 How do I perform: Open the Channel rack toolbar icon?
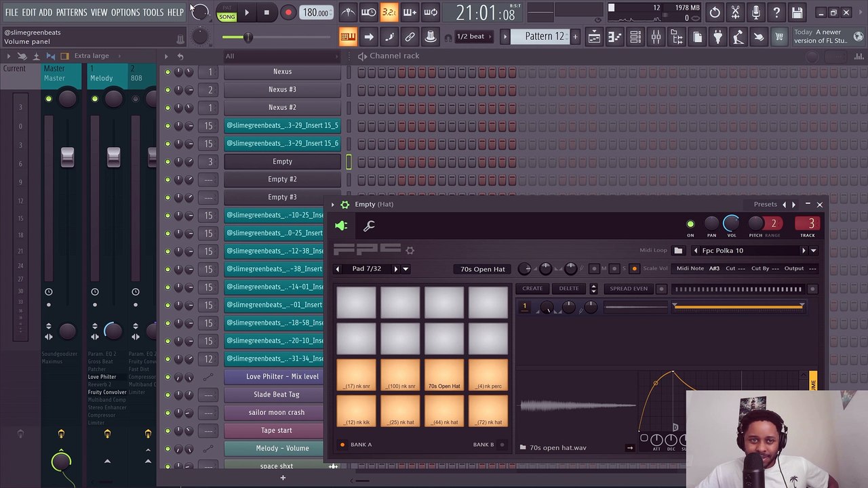pos(635,37)
